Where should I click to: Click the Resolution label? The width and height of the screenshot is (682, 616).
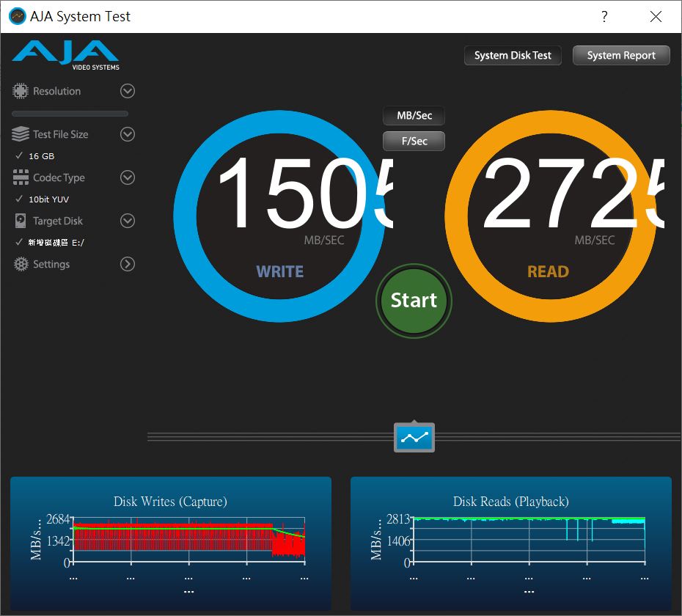tap(57, 91)
